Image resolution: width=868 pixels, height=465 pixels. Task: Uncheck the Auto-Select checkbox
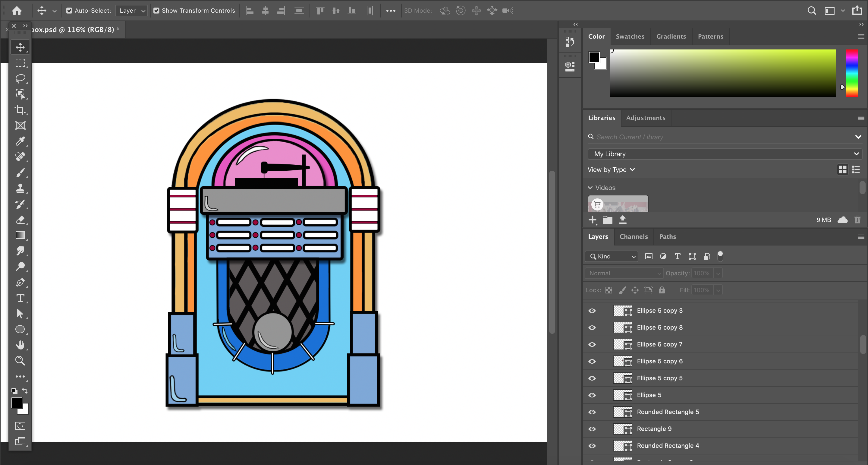click(69, 11)
